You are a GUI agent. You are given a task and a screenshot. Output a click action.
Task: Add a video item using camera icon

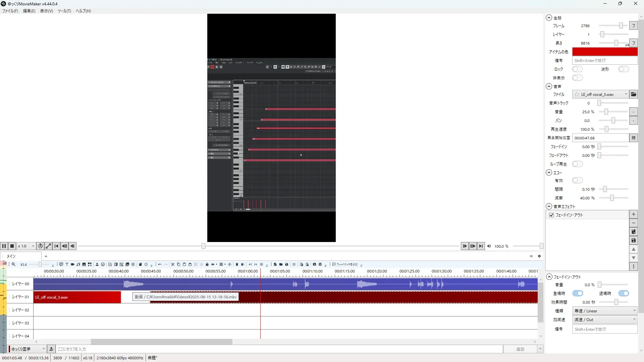[x=72, y=264]
